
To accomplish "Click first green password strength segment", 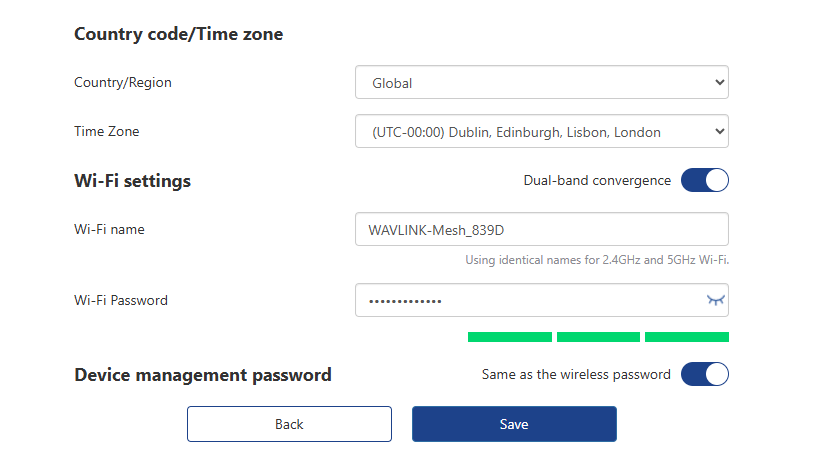I will pos(509,337).
